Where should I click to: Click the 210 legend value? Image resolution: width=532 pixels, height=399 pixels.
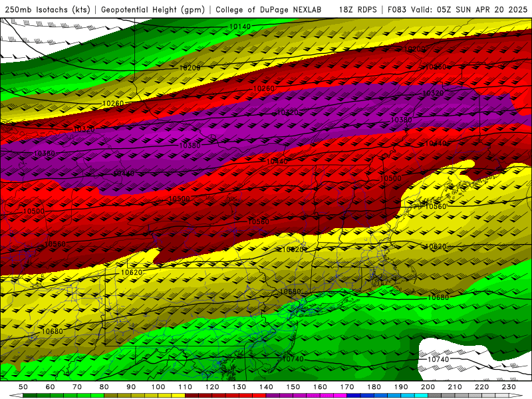455,387
